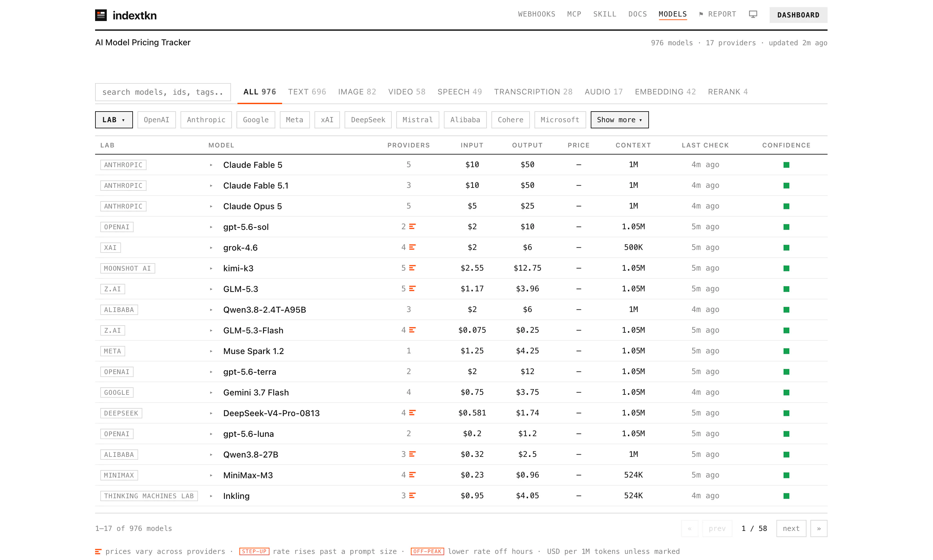Jump to the last page

[818, 528]
